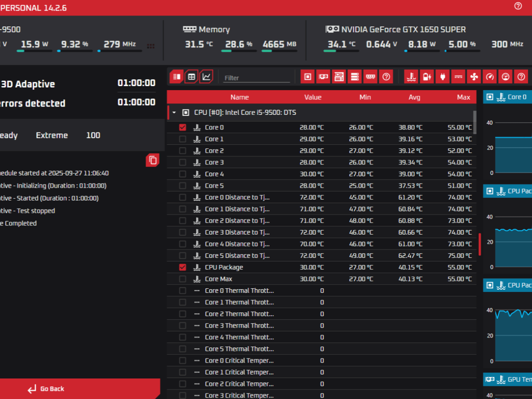The width and height of the screenshot is (532, 399).
Task: Select the temperature sensor filter icon
Action: click(411, 77)
